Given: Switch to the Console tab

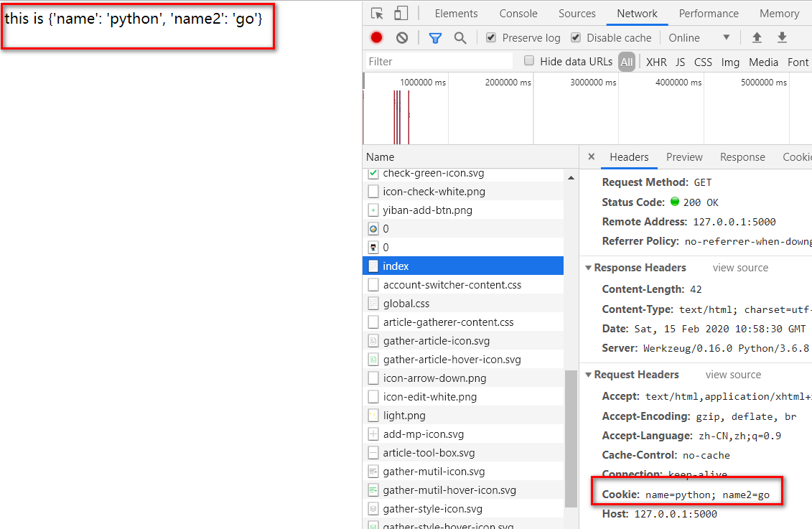Looking at the screenshot, I should tap(518, 14).
